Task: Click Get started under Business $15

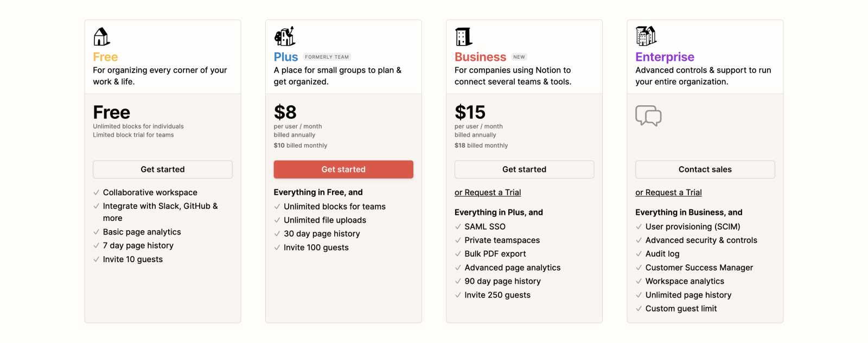Action: pyautogui.click(x=524, y=169)
